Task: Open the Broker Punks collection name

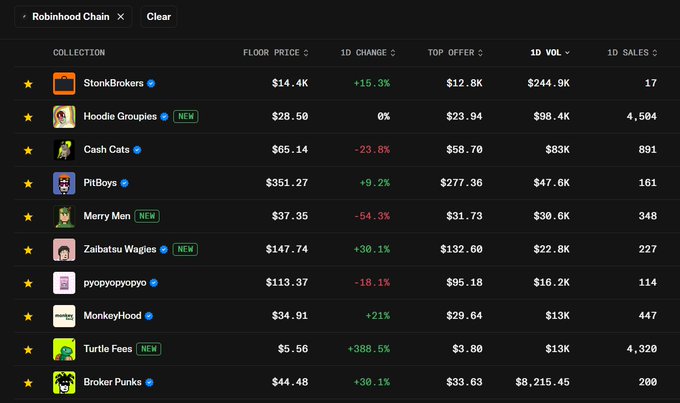Action: 112,382
